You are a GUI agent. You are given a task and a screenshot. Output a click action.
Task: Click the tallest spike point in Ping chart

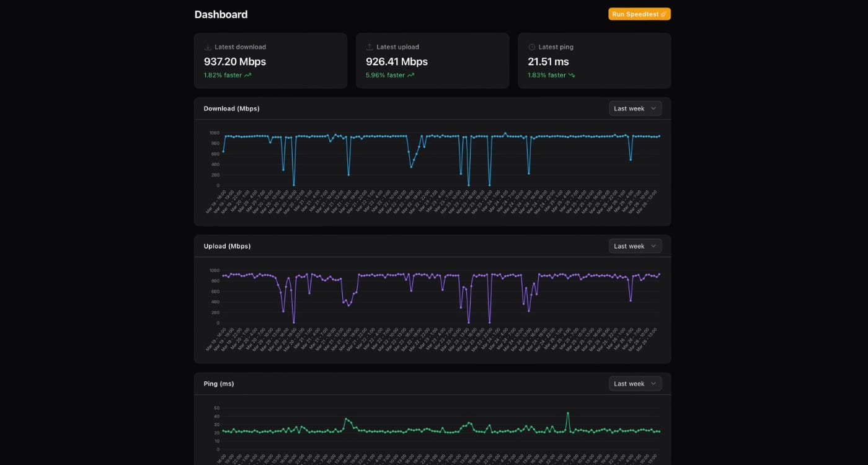tap(568, 413)
